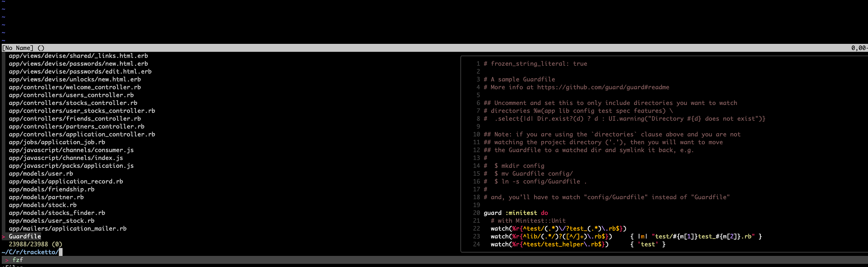Select app/controllers/welcome_controller.rb file
The height and width of the screenshot is (267, 868).
[75, 87]
